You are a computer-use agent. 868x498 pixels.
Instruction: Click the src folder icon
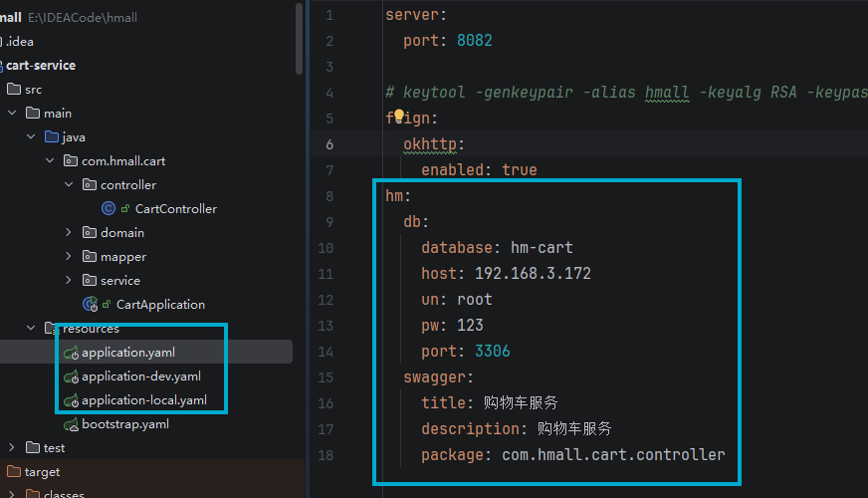14,90
